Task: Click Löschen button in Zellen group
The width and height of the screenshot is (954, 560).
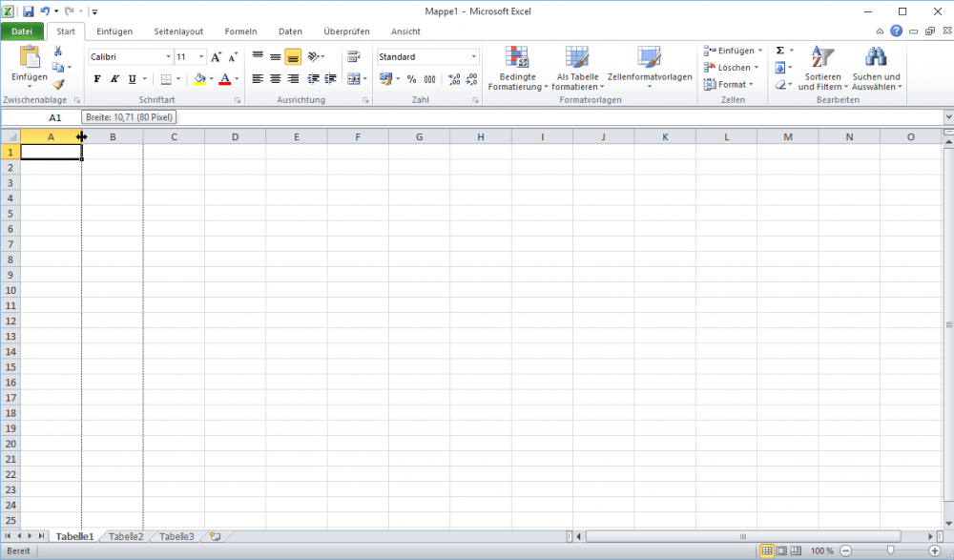Action: click(x=732, y=68)
